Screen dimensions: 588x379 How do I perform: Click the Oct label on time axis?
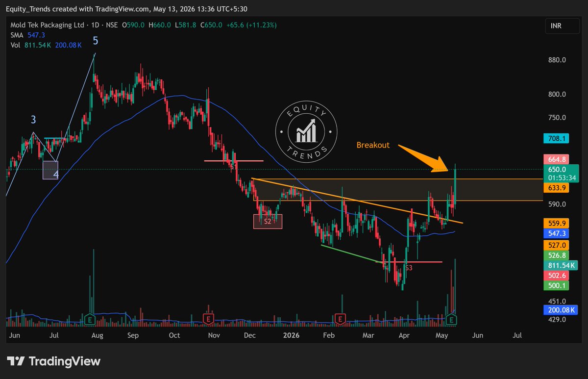[174, 335]
